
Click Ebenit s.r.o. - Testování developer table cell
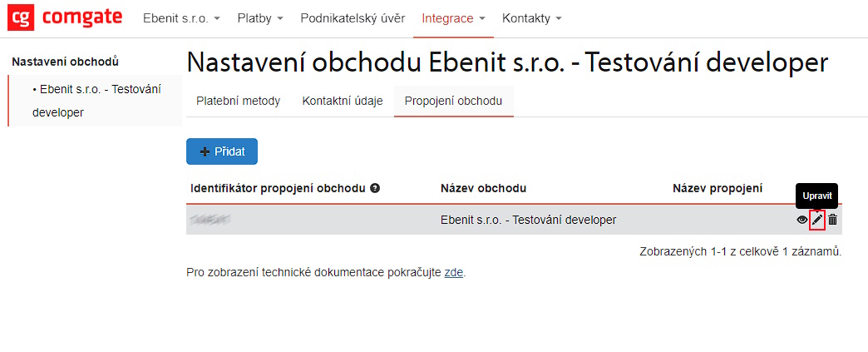(528, 220)
